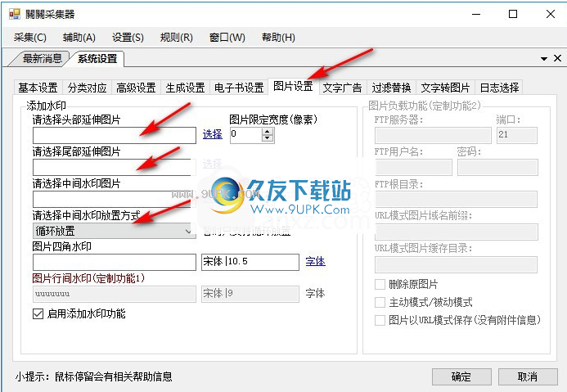Click the 宋体 |10.5 font field
The width and height of the screenshot is (567, 392).
click(x=250, y=262)
